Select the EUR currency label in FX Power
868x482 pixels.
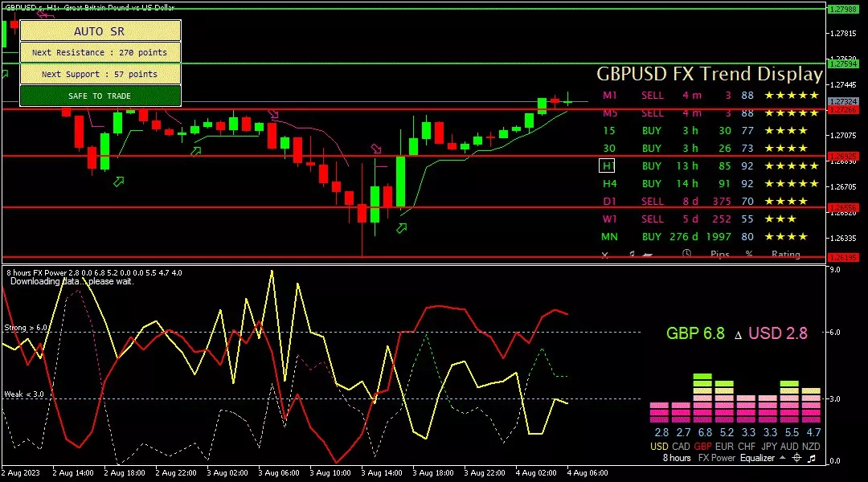pos(725,446)
